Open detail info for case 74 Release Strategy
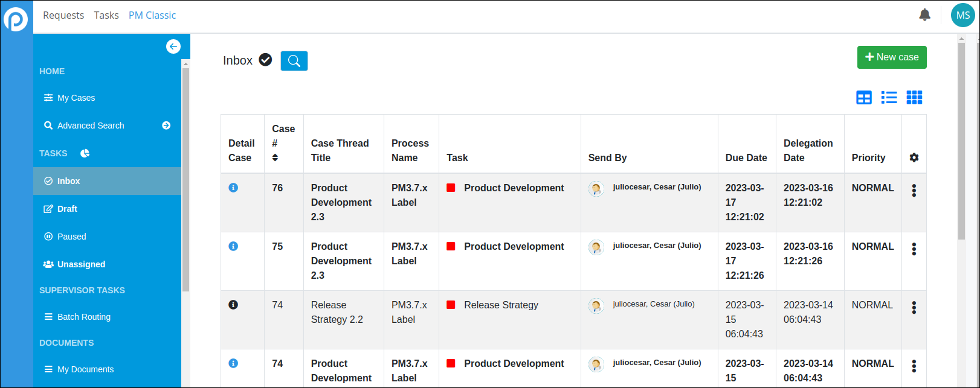Viewport: 980px width, 388px height. click(233, 305)
